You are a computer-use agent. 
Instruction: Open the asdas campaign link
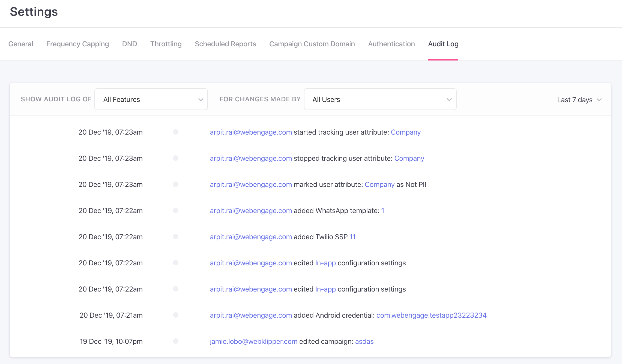pos(364,341)
